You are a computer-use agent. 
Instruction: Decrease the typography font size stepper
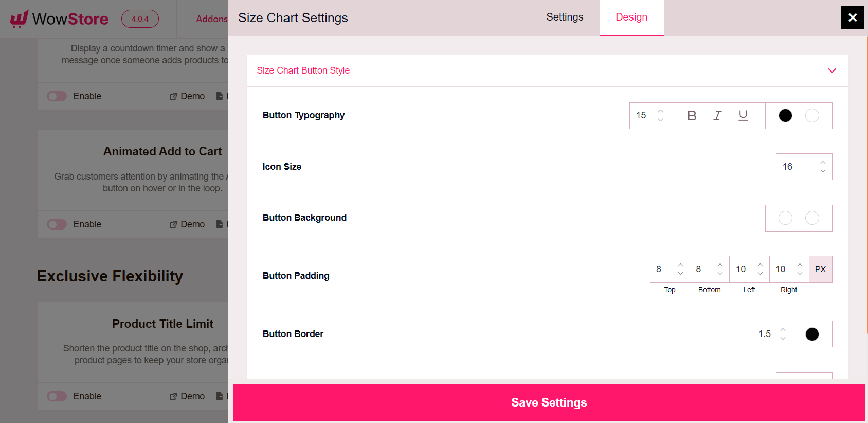pyautogui.click(x=661, y=120)
